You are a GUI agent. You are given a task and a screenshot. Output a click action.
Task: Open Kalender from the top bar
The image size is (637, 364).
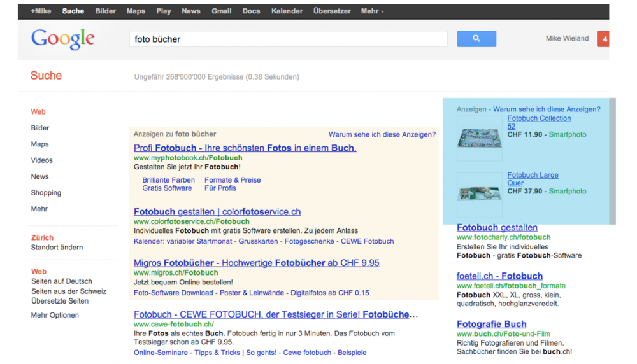point(287,11)
